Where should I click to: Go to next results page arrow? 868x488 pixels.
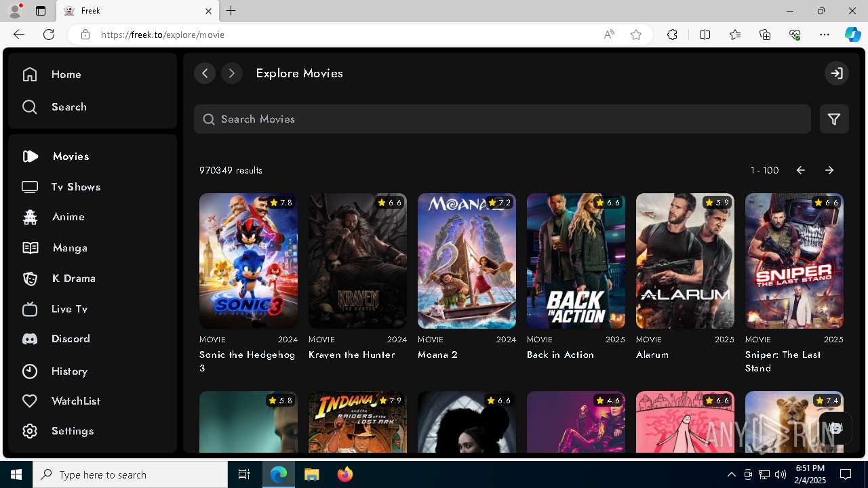point(829,170)
